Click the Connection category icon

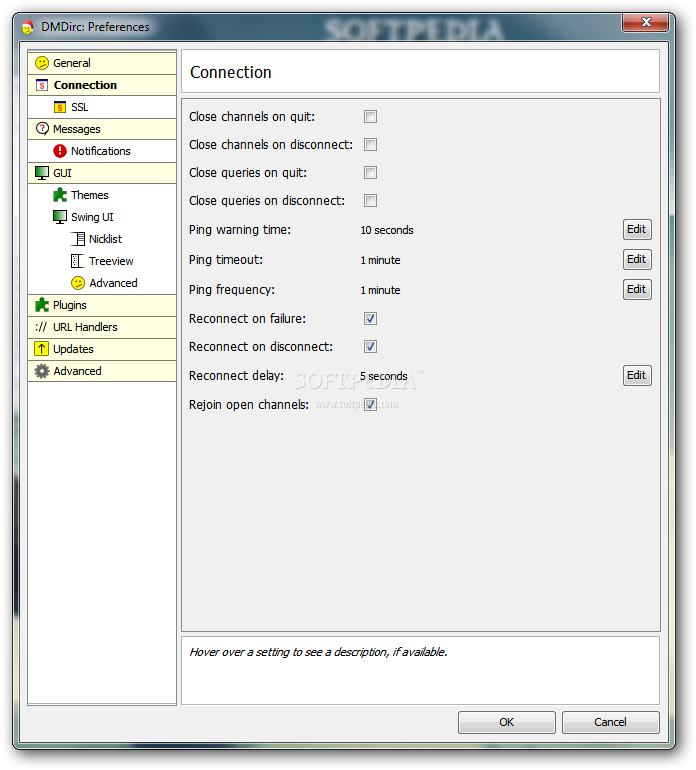(x=42, y=85)
